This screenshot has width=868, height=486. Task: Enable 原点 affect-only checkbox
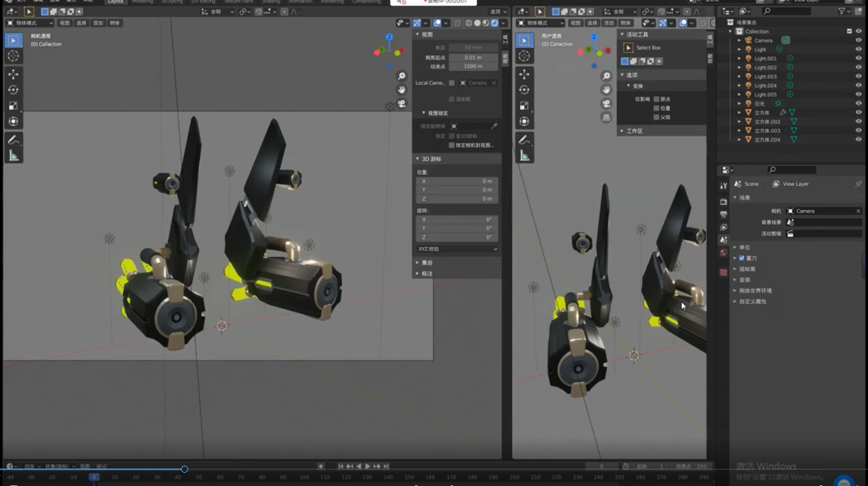pyautogui.click(x=656, y=99)
